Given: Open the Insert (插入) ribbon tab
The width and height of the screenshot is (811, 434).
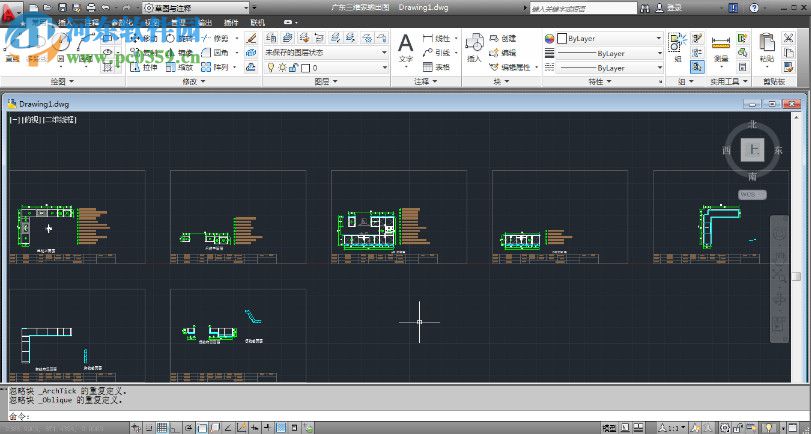Looking at the screenshot, I should tap(65, 20).
